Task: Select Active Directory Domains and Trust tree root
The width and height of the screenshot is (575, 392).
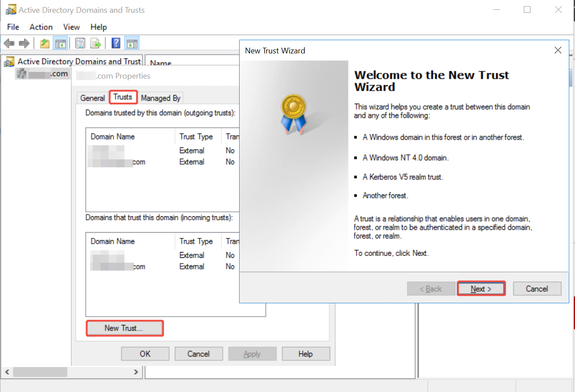Action: pyautogui.click(x=79, y=61)
